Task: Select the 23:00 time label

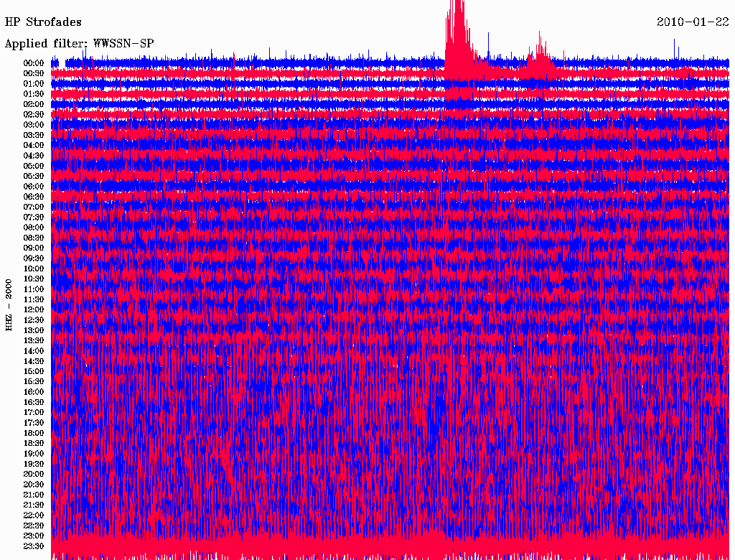Action: coord(34,536)
